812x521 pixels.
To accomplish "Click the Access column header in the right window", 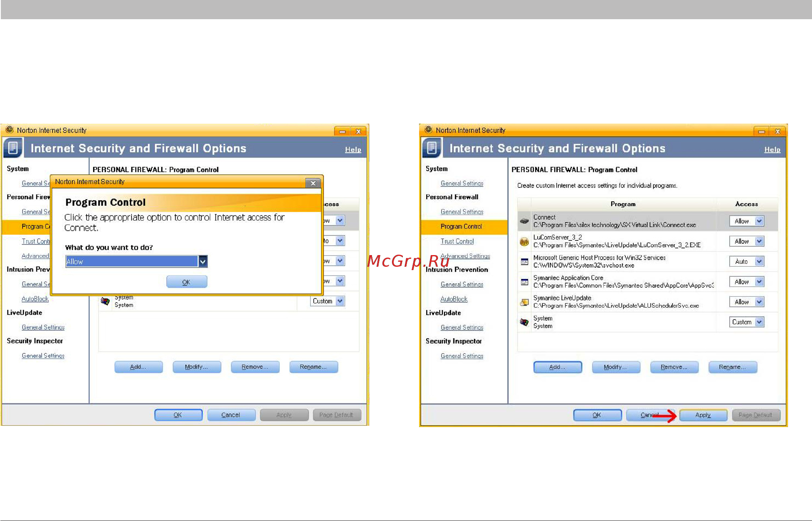I will (x=746, y=204).
